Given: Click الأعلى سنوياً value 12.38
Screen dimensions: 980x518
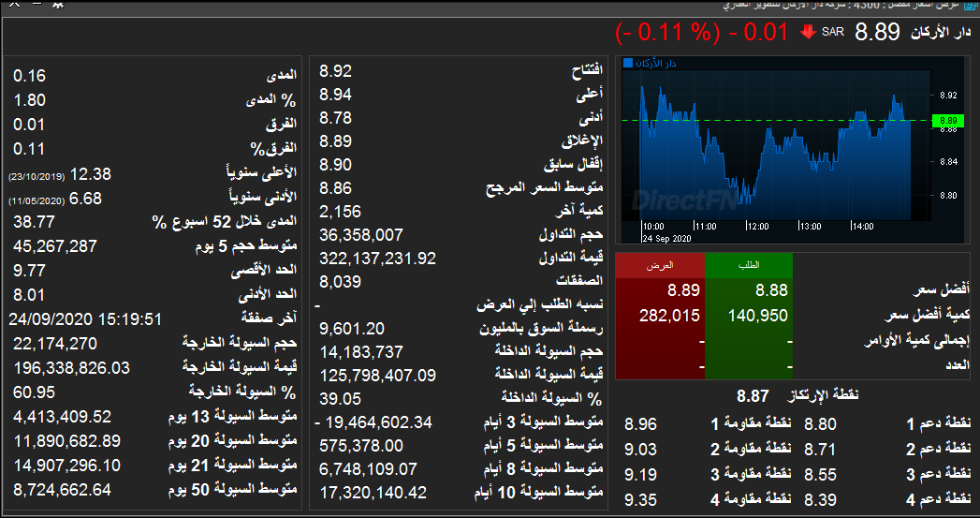Looking at the screenshot, I should click(x=91, y=174).
